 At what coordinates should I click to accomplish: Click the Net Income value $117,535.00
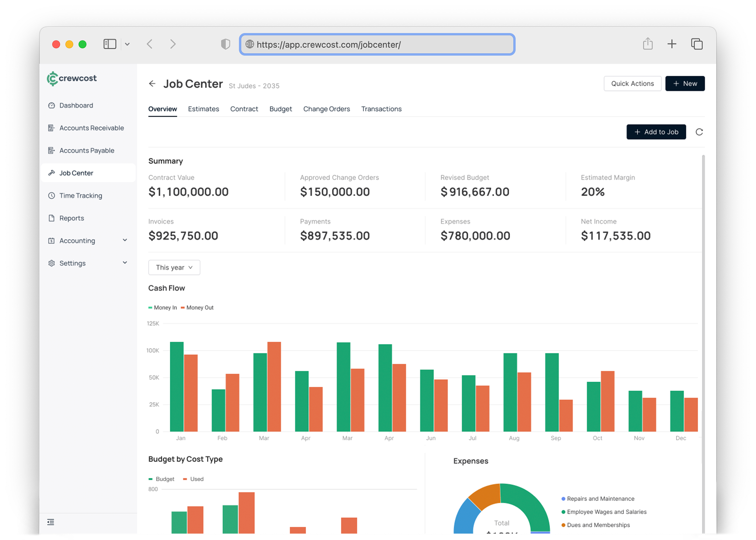pos(616,236)
